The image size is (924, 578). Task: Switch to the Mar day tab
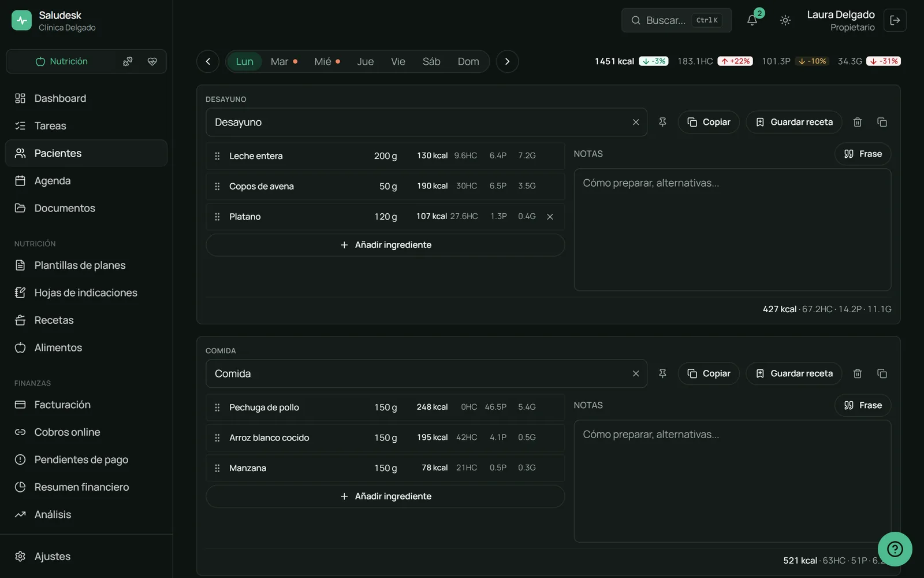pyautogui.click(x=284, y=61)
